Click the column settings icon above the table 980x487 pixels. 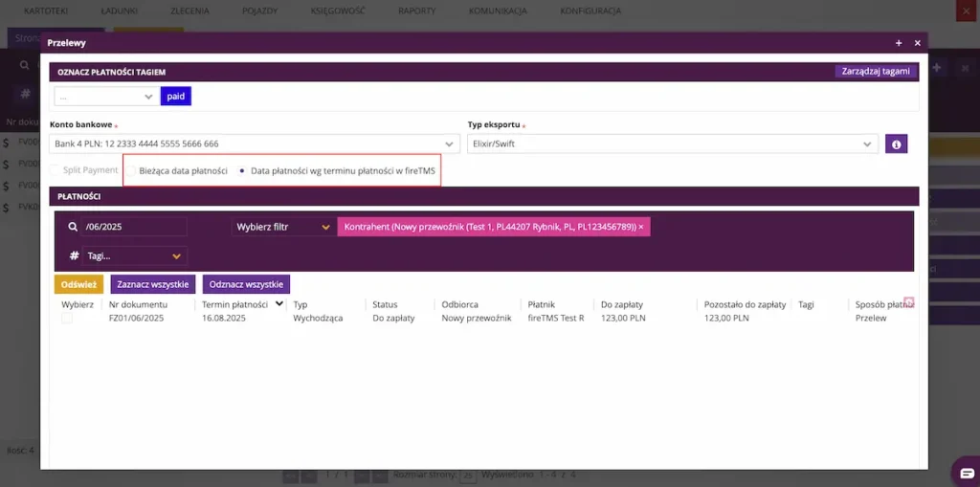pos(909,302)
